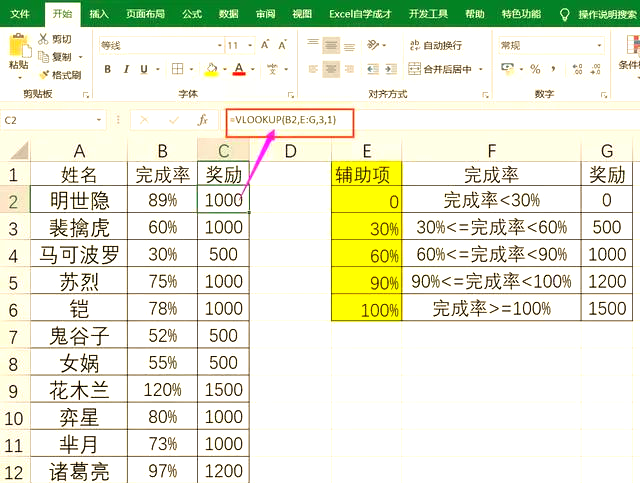
Task: Click decrease indent icon
Action: (x=373, y=69)
